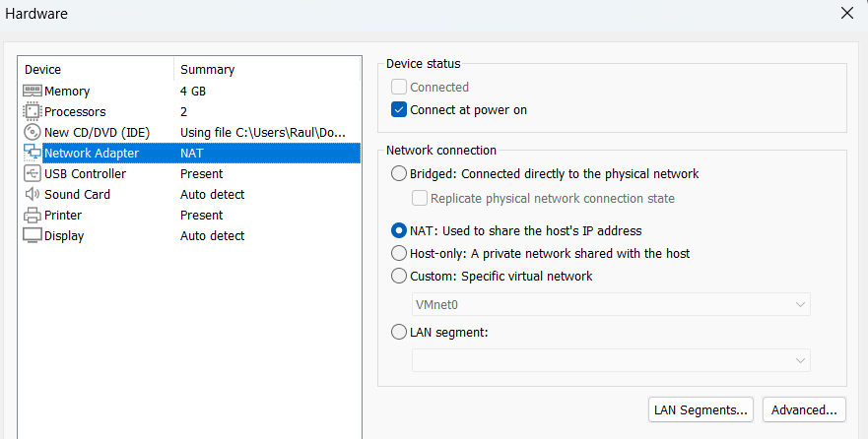Click the New CD/DVD (IDE) disc icon
The width and height of the screenshot is (868, 439).
point(32,132)
